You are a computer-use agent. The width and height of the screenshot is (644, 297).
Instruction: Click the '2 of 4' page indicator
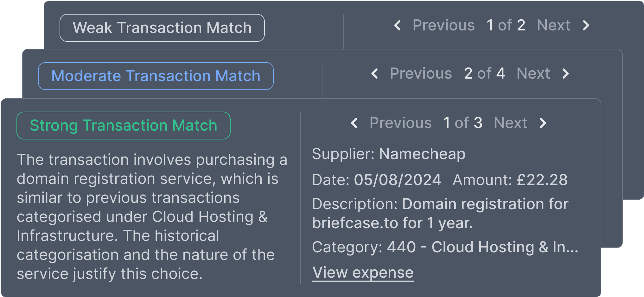pos(484,74)
